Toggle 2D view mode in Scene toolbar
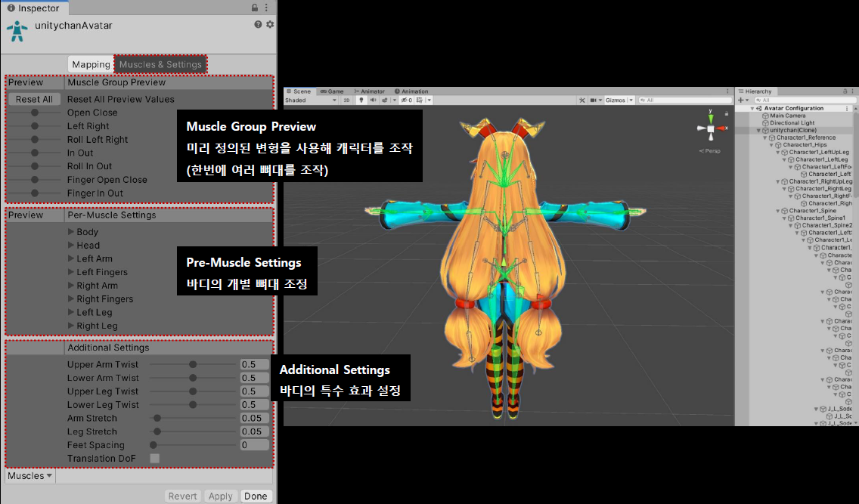Viewport: 859px width, 504px height. (x=346, y=100)
